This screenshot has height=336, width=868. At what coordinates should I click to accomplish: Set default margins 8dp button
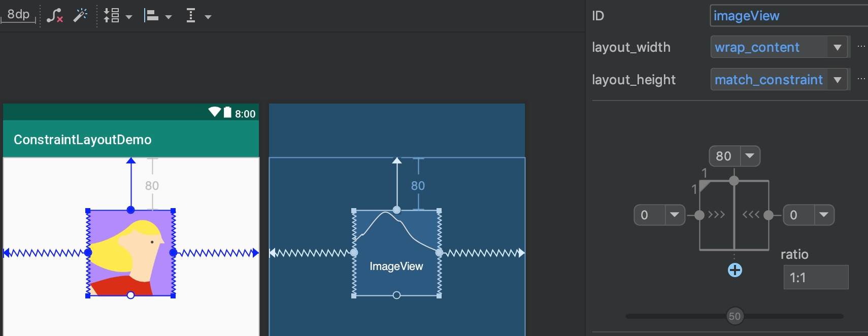19,15
